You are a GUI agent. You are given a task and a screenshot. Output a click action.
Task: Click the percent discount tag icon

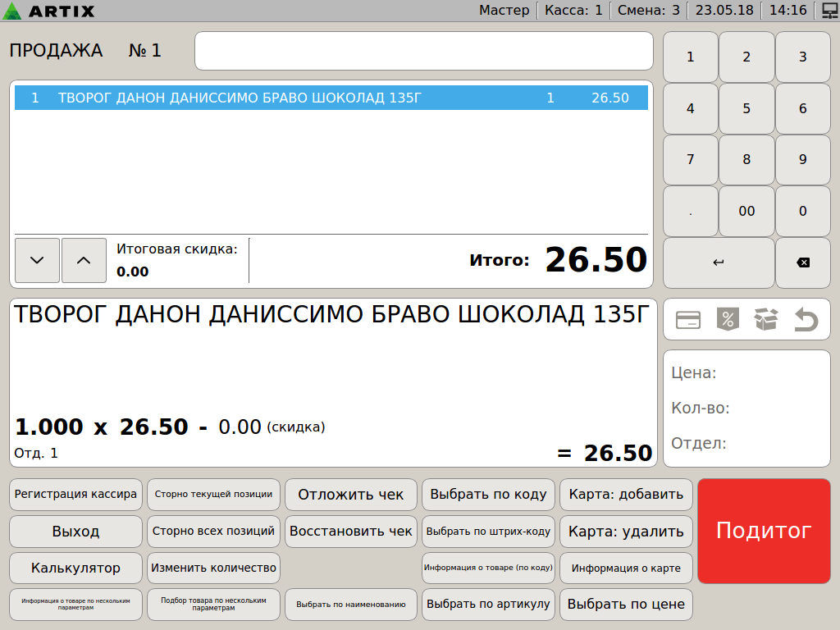(x=727, y=320)
